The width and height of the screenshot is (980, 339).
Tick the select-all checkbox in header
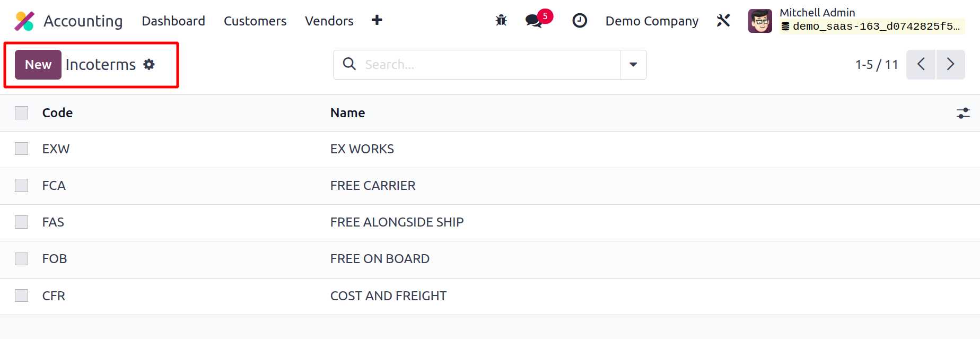coord(22,113)
